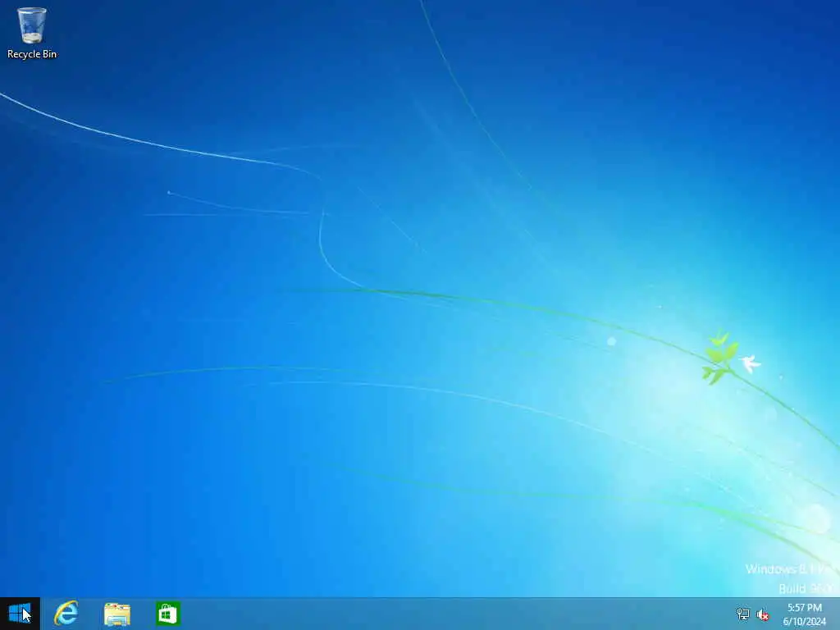Launch Internet Explorer from the taskbar
This screenshot has height=630, width=840.
[x=66, y=614]
